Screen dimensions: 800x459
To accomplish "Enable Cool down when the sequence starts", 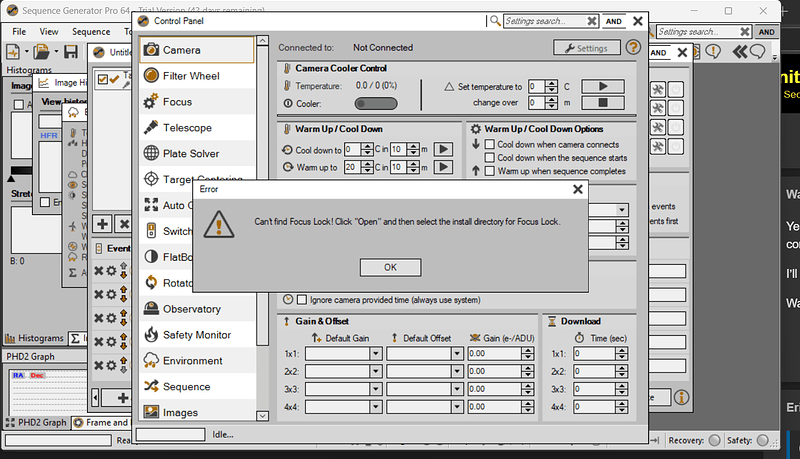I will pyautogui.click(x=490, y=158).
